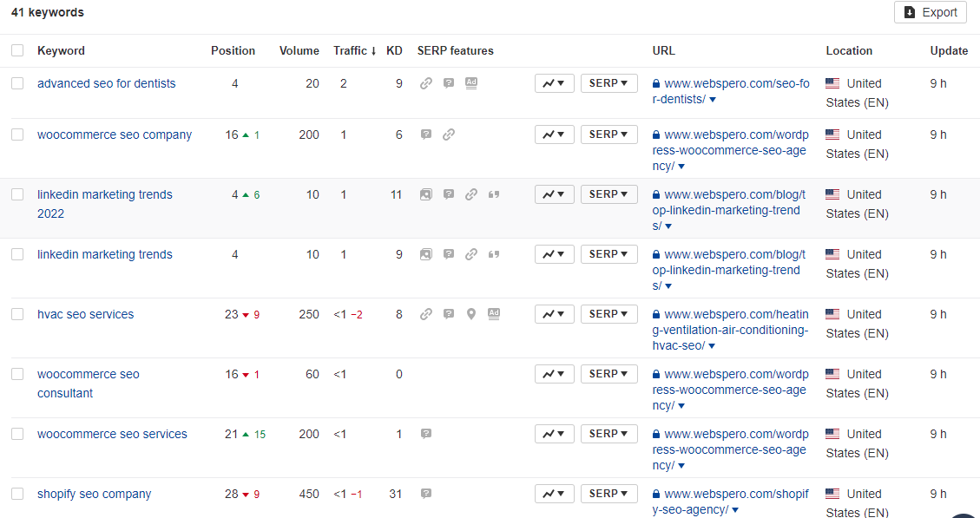Check the box for advanced seo for dentists
Image resolution: width=980 pixels, height=518 pixels.
click(x=17, y=83)
